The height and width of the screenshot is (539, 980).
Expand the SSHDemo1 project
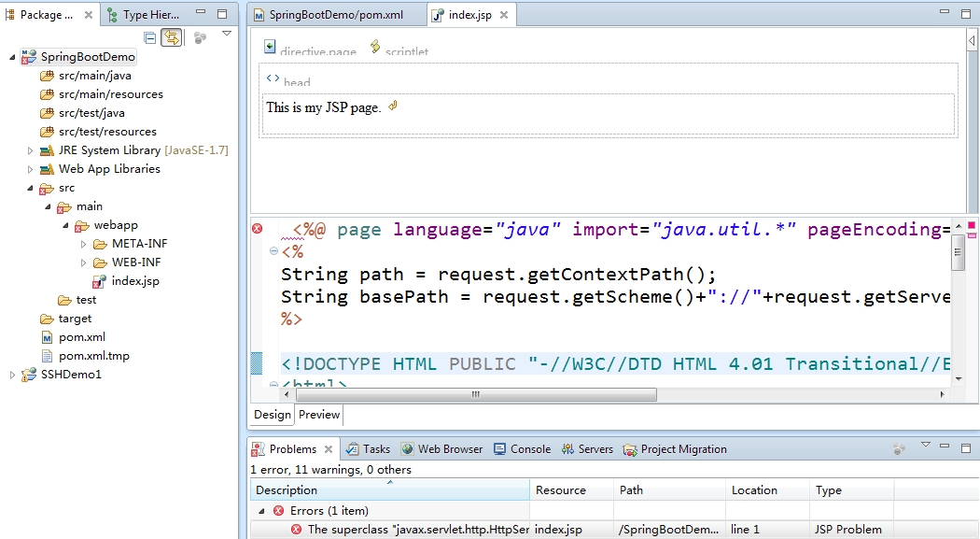click(12, 374)
